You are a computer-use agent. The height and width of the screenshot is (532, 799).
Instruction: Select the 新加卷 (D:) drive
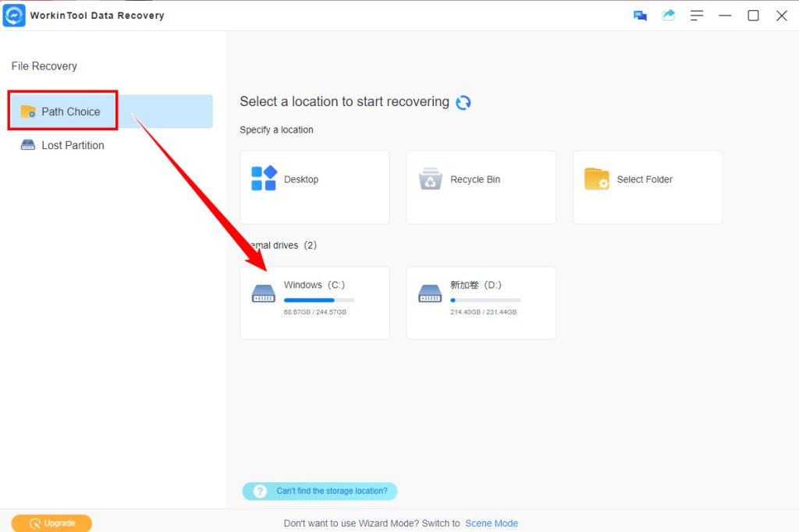(481, 303)
